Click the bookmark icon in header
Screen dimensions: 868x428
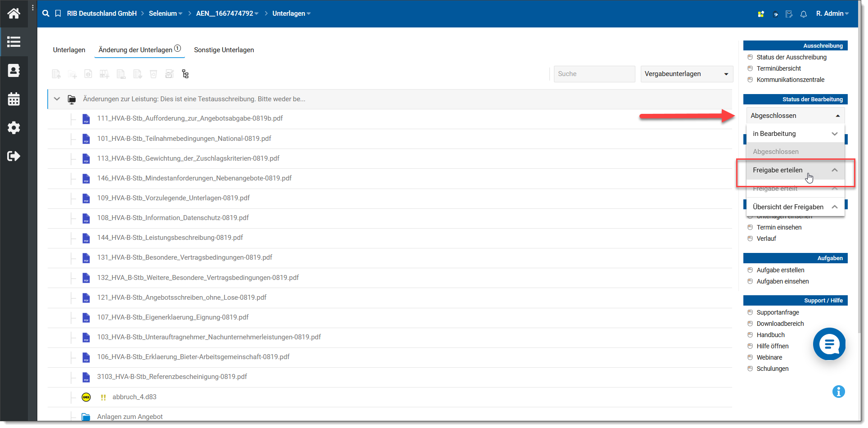(x=58, y=14)
